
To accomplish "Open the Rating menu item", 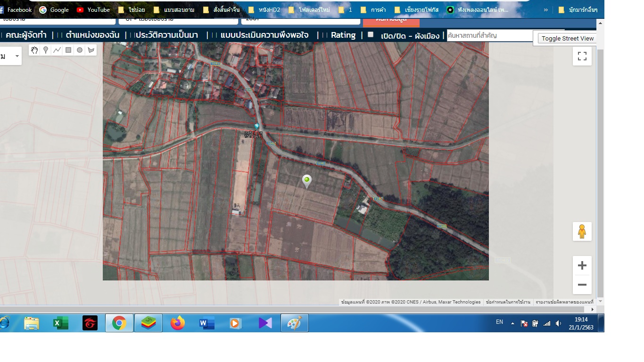I will coord(343,35).
